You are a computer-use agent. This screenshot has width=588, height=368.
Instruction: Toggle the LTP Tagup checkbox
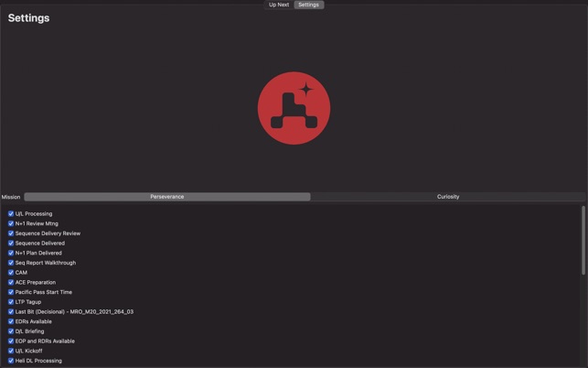tap(11, 301)
